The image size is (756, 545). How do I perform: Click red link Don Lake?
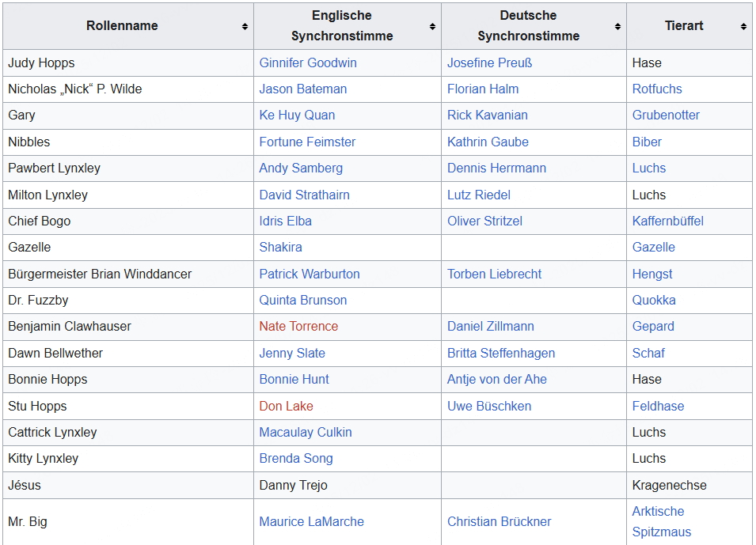click(x=286, y=406)
